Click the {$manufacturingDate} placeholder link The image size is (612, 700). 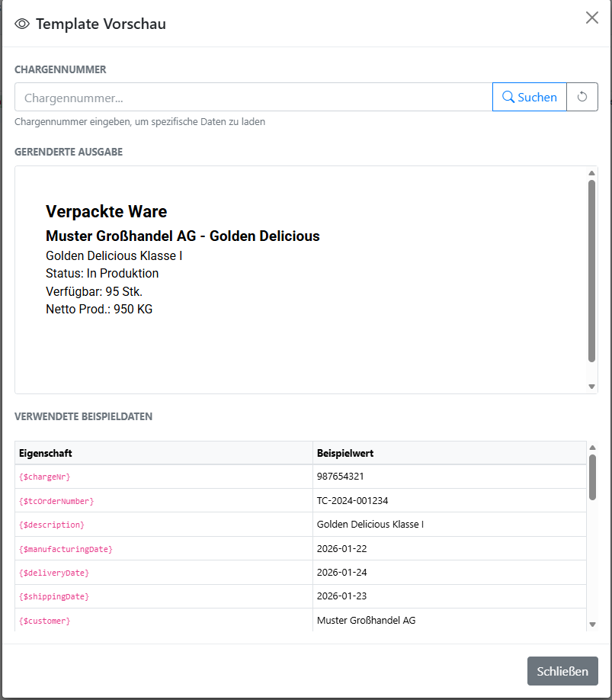66,548
